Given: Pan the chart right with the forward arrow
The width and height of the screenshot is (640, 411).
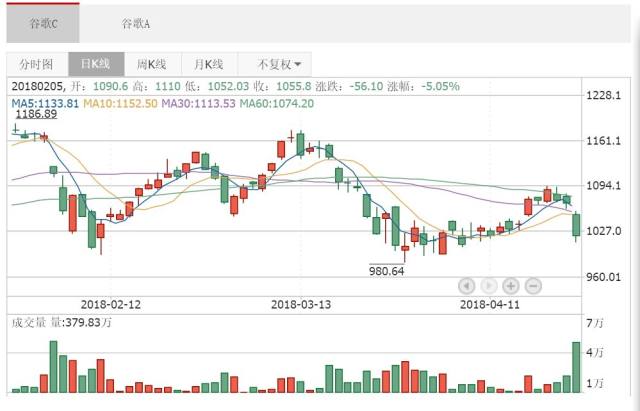Looking at the screenshot, I should (x=489, y=286).
